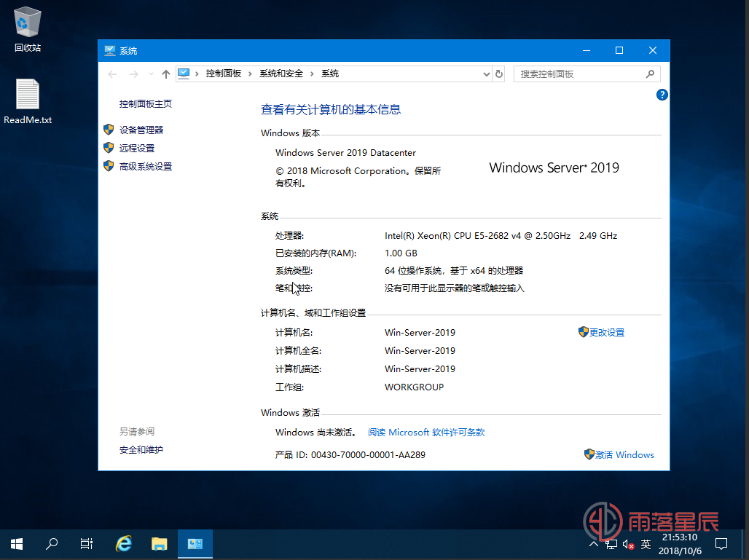Select the Control Panel taskbar button
The image size is (749, 560).
[195, 544]
